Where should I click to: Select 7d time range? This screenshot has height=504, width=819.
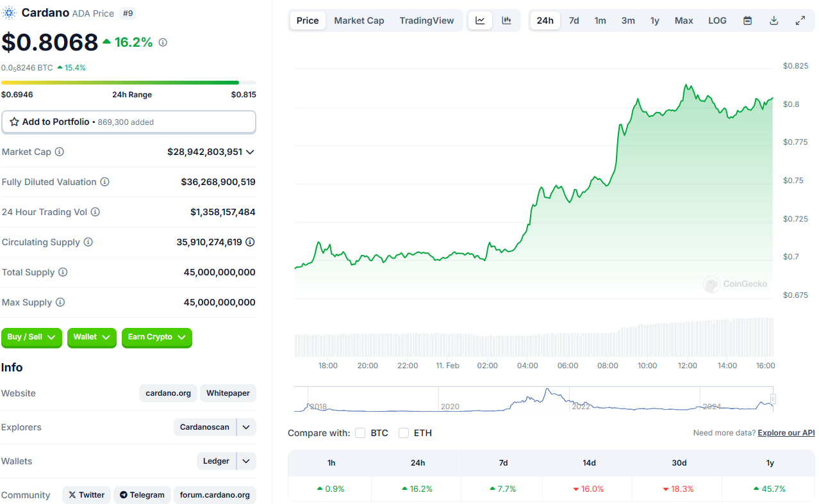(574, 20)
